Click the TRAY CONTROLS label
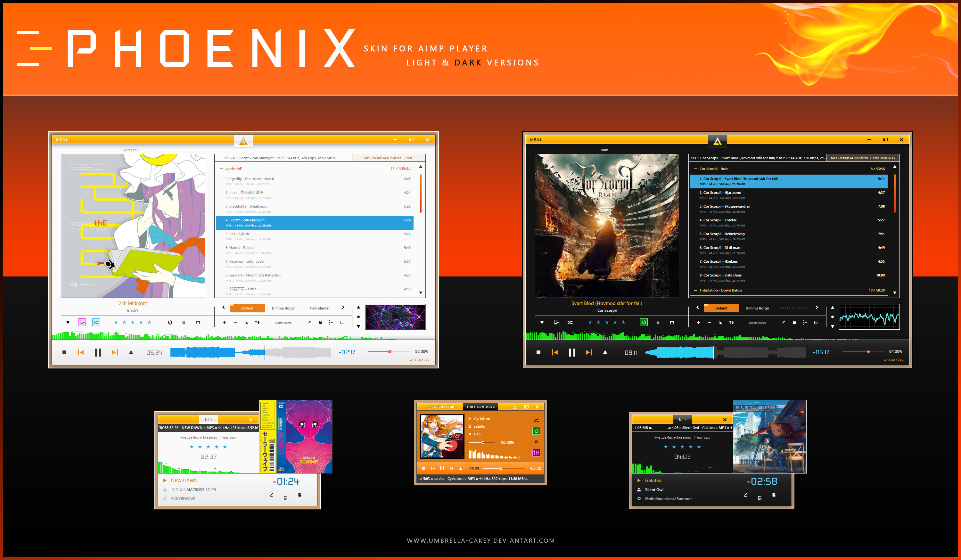Image resolution: width=961 pixels, height=560 pixels. [481, 407]
